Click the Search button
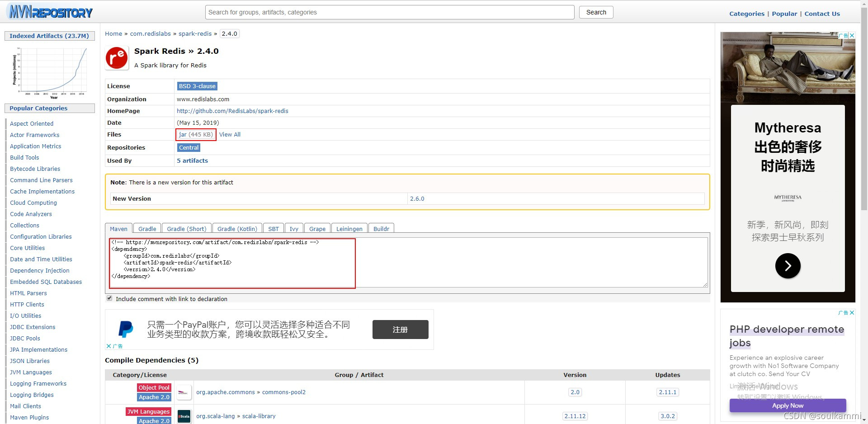Screen dimensions: 868x424 [596, 12]
